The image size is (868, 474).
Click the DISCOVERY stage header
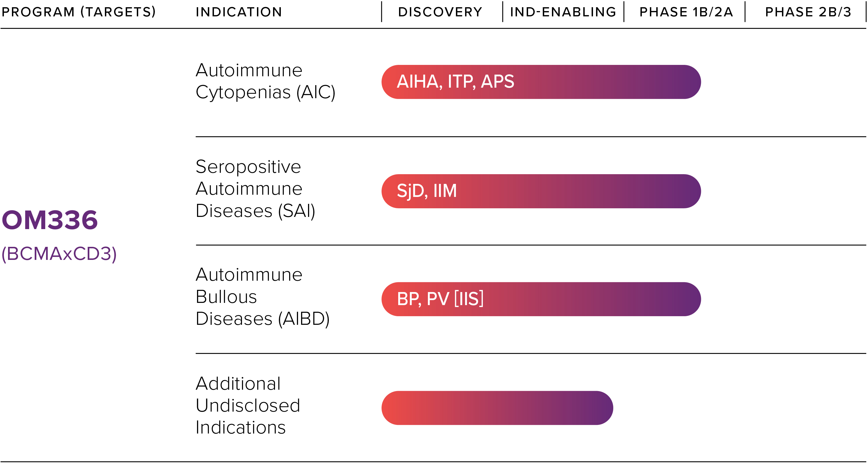pos(440,12)
